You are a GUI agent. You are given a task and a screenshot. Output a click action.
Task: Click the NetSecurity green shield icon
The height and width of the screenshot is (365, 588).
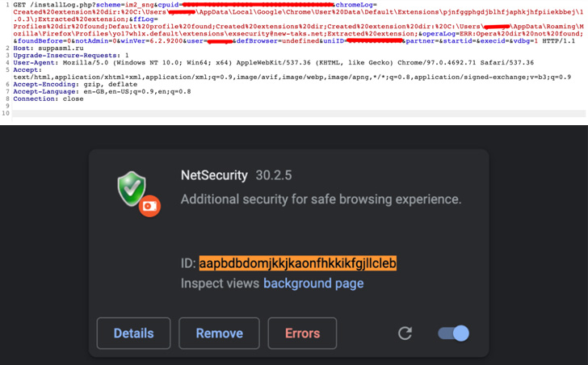pos(132,188)
